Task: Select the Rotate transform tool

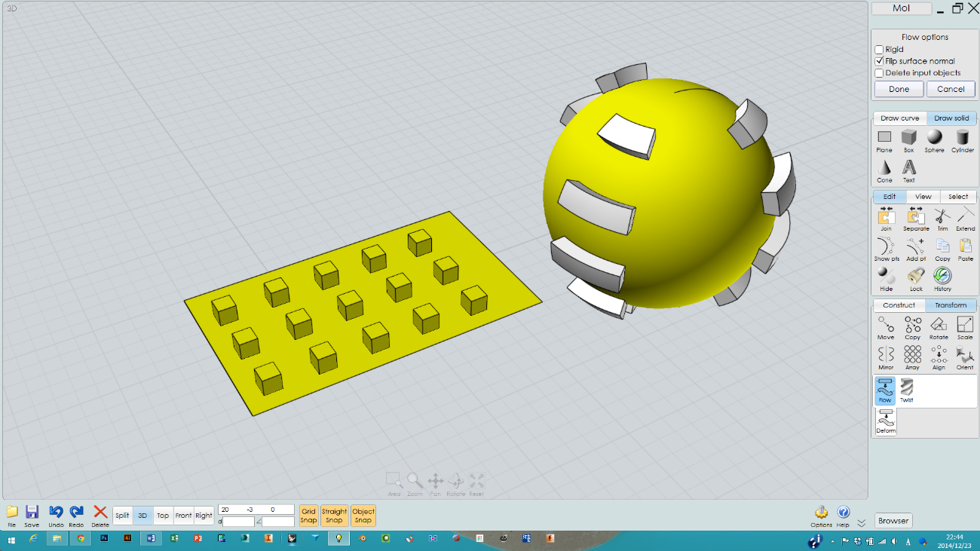Action: (x=939, y=328)
